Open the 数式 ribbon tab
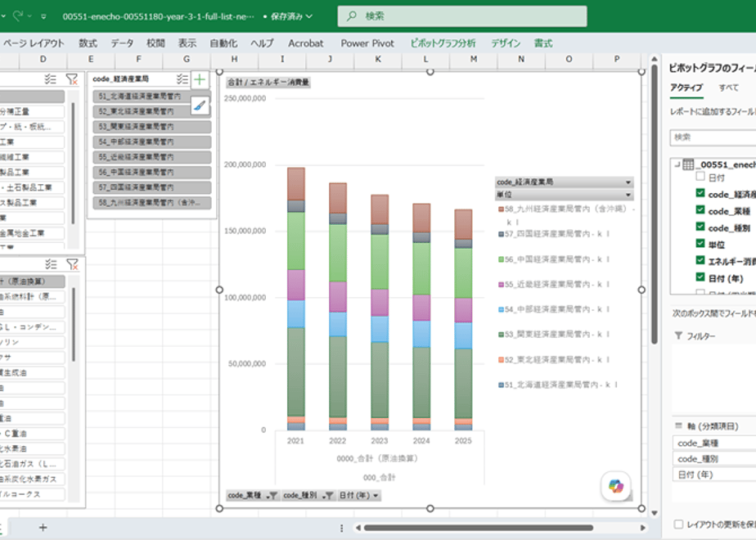 click(x=88, y=43)
